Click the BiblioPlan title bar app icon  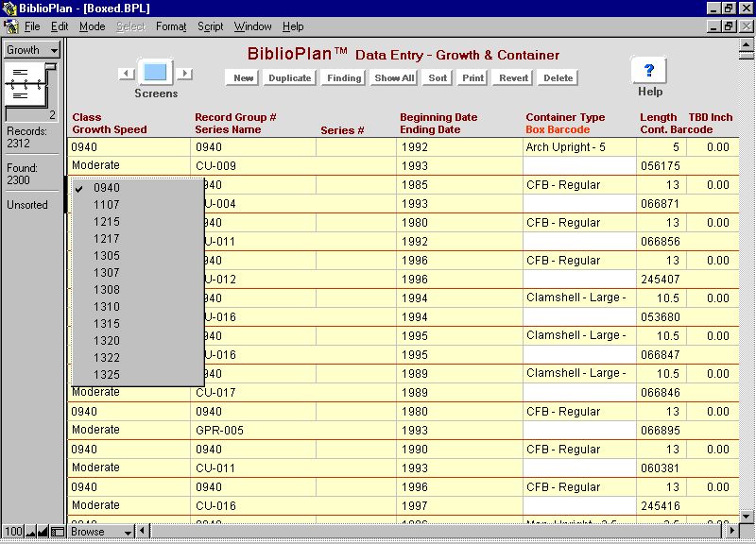[x=9, y=8]
